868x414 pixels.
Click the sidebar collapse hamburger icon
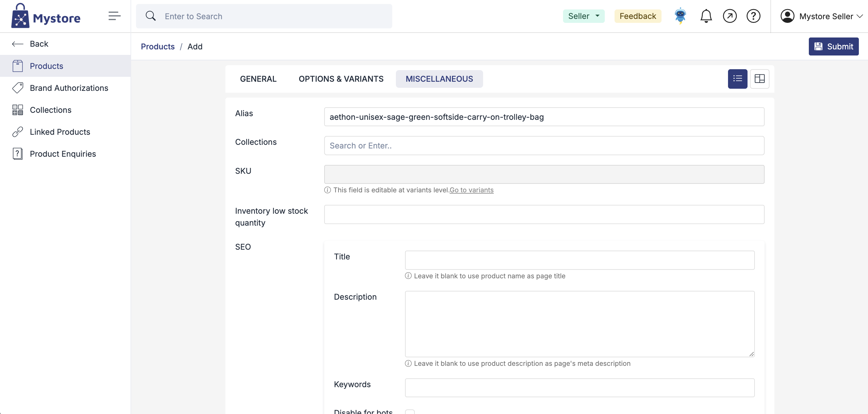114,16
